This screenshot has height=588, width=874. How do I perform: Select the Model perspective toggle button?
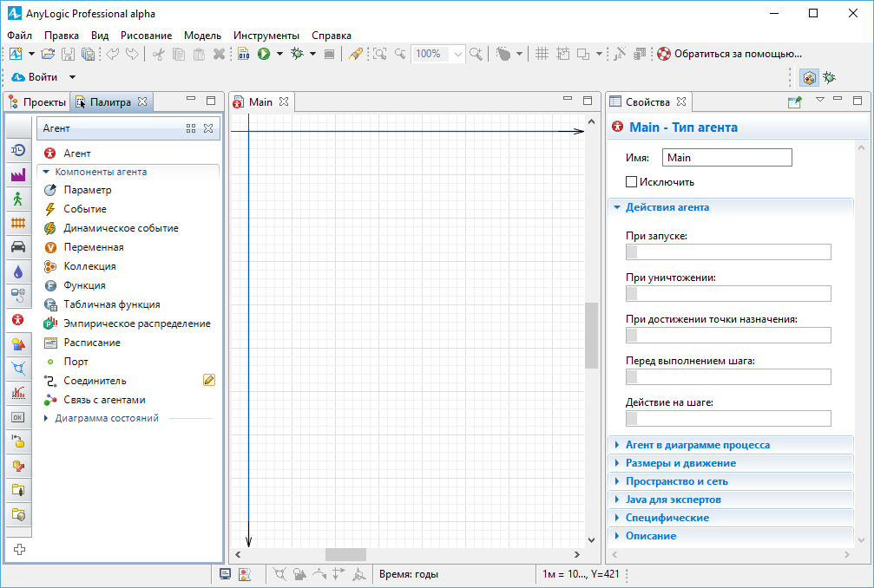coord(810,77)
